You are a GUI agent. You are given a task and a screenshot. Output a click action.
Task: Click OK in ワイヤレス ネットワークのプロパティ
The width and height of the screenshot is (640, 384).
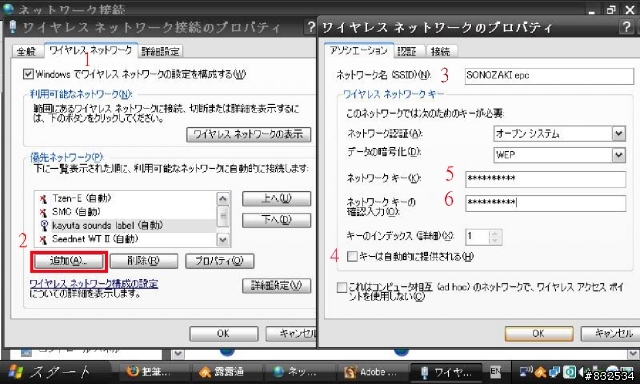[539, 334]
